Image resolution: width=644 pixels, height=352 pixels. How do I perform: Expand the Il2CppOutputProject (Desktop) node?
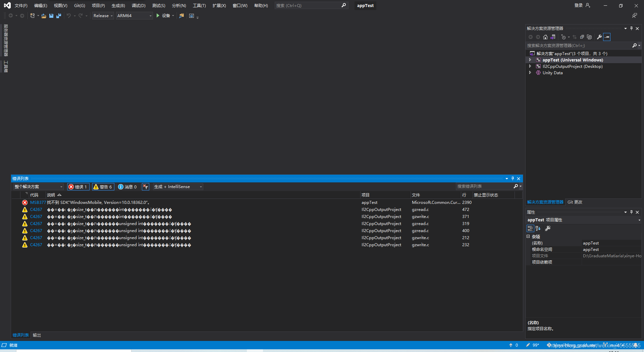(530, 66)
